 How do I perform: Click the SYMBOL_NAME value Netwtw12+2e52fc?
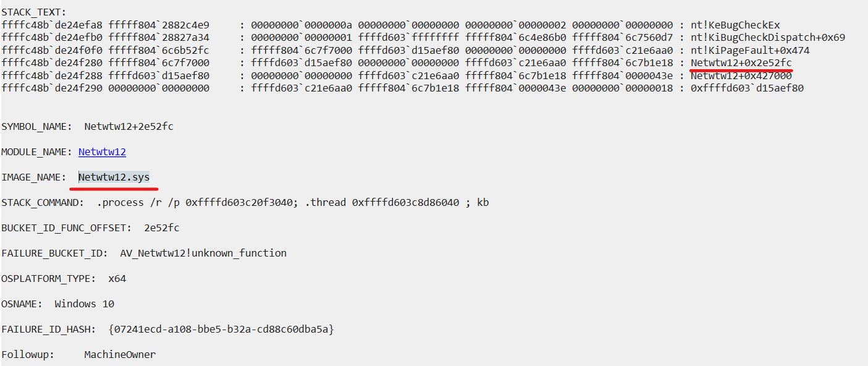point(129,126)
